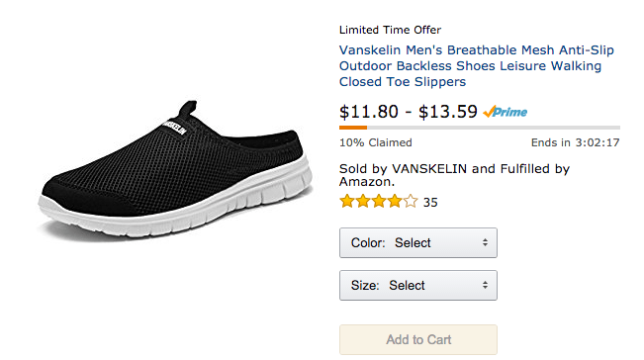
Task: Open the Vanskelin Men's Breathable Mesh title link
Action: (477, 65)
